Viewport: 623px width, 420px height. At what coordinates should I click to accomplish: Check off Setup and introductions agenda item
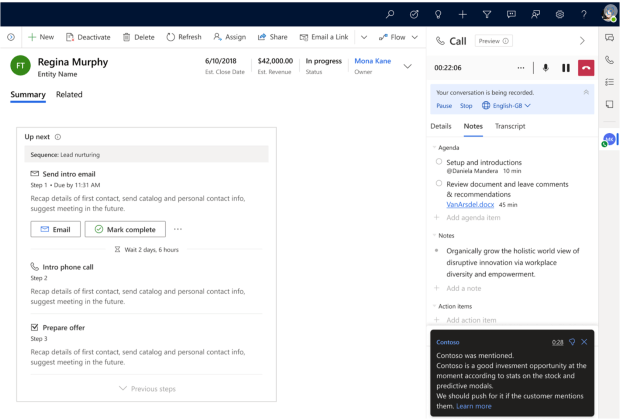(440, 161)
